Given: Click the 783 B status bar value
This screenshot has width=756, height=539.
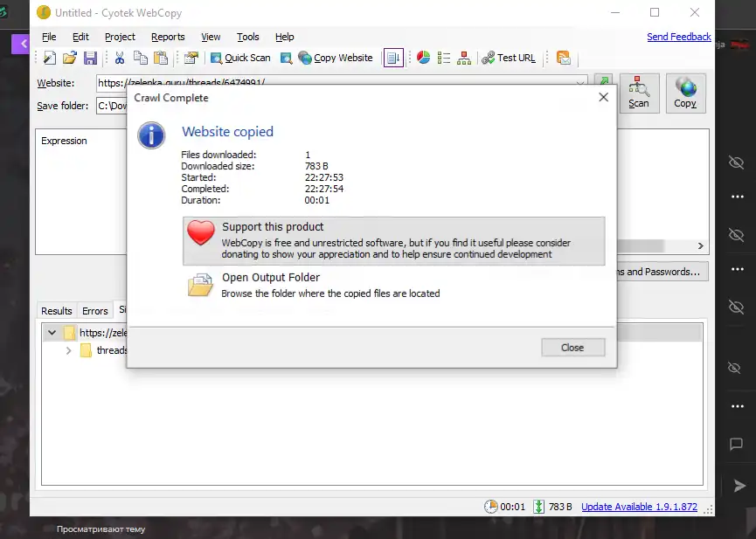Looking at the screenshot, I should pos(560,507).
